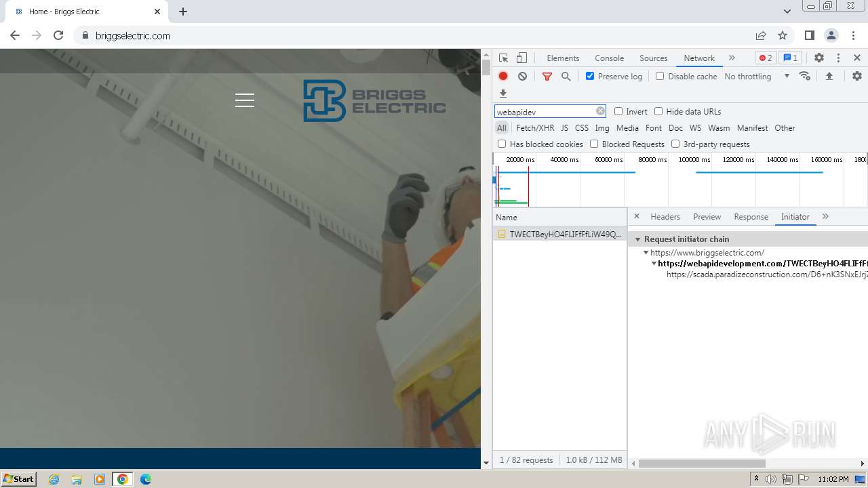Open the Preview tab

point(707,216)
